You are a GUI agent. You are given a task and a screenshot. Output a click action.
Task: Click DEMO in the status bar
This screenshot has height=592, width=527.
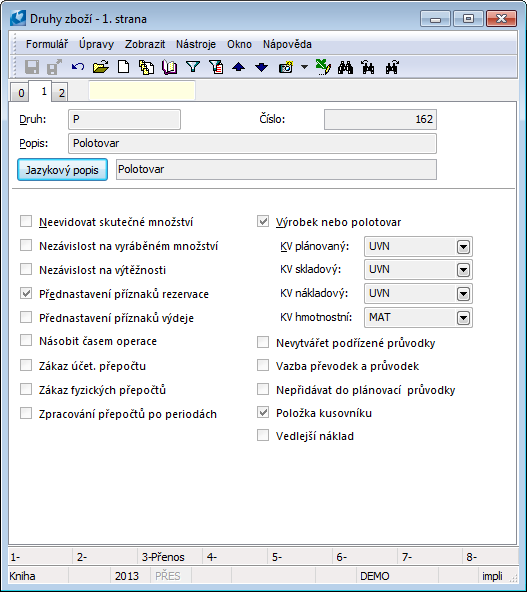374,576
